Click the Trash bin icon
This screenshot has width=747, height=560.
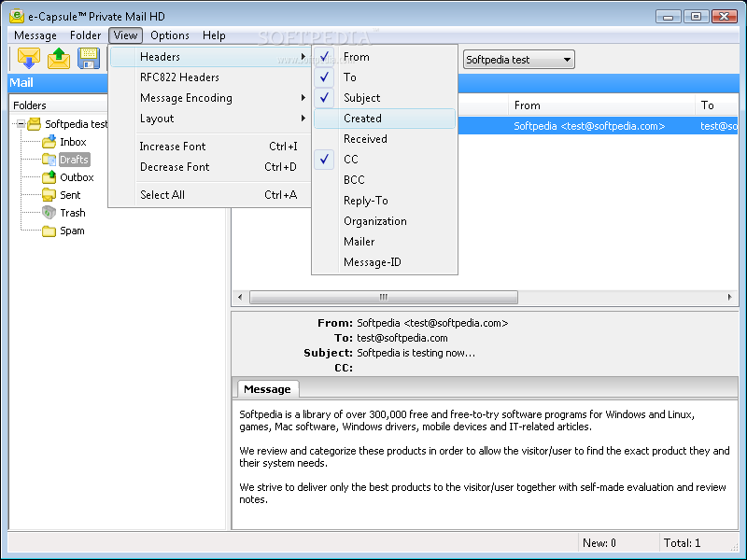click(49, 213)
